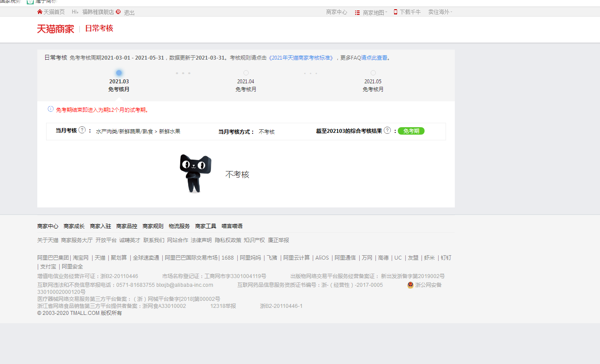
Task: Click the 网站合作 footer link
Action: 178,240
